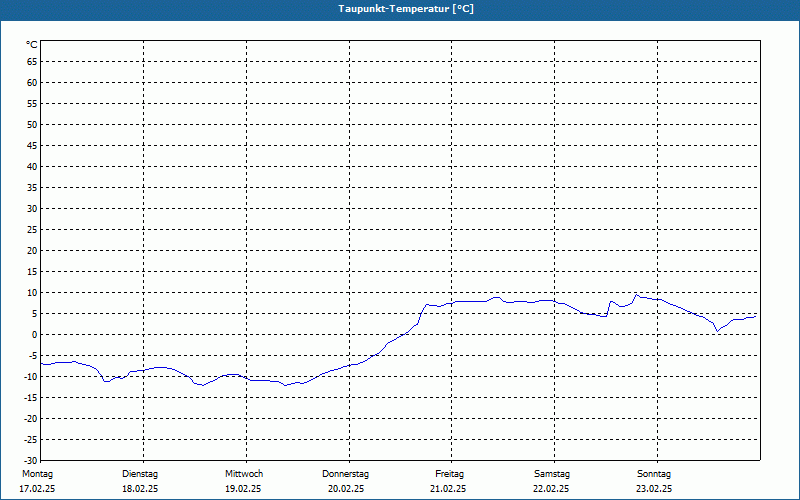Viewport: 800px width, 500px height.
Task: Click the date 23.02.25
Action: coord(654,489)
